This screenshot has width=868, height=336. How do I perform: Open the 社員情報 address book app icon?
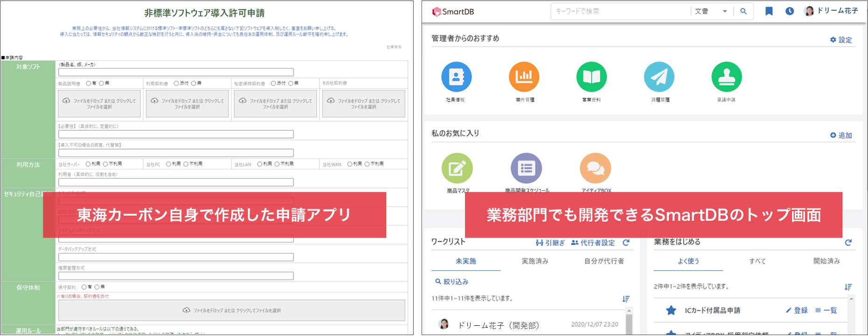coord(456,77)
